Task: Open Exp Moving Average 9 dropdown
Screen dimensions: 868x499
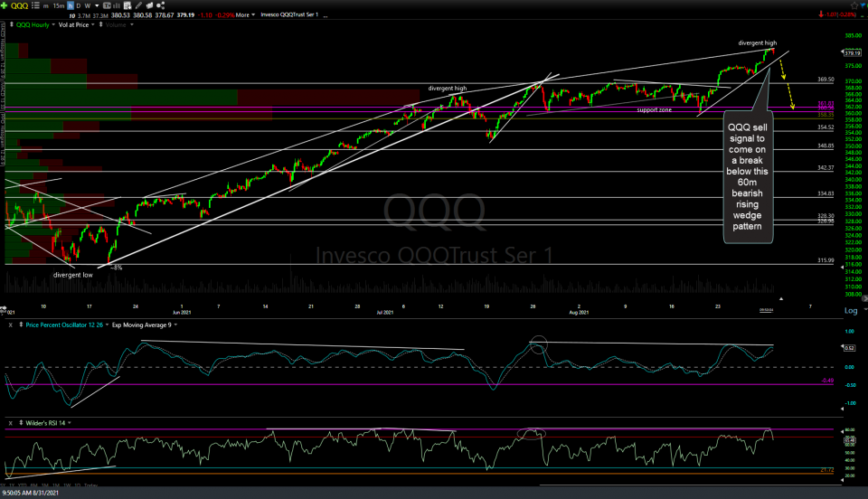Action: (175, 325)
